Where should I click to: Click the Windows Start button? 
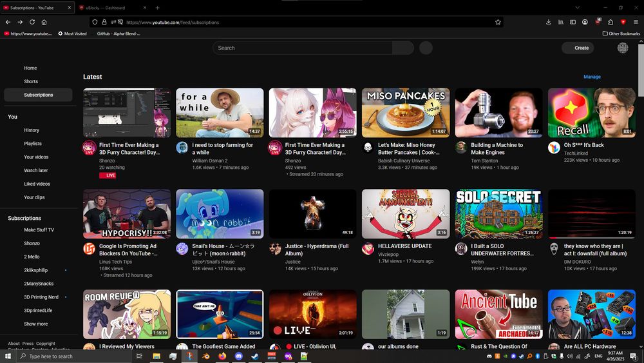click(x=8, y=356)
